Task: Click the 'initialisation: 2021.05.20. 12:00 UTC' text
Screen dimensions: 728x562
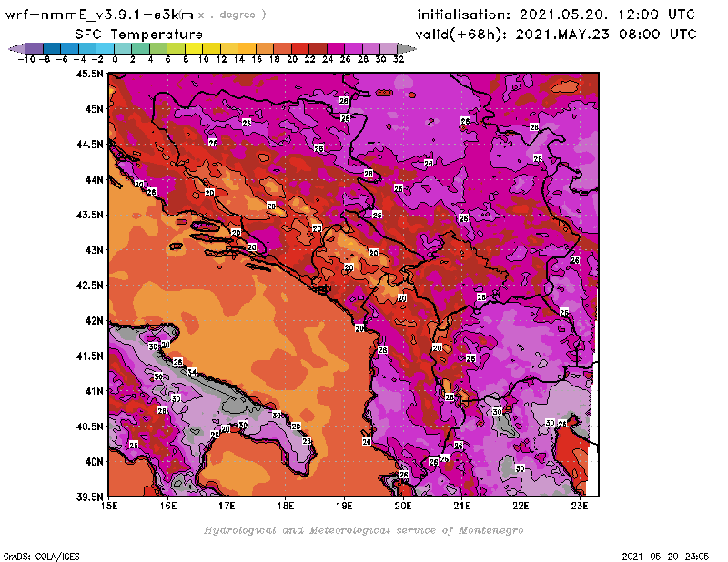Action: point(556,15)
